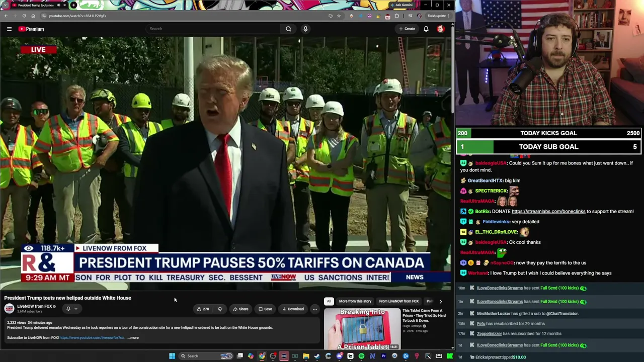Open Adobe Premiere Pro from the taskbar
Screen dimensions: 644x362
pyautogui.click(x=383, y=356)
